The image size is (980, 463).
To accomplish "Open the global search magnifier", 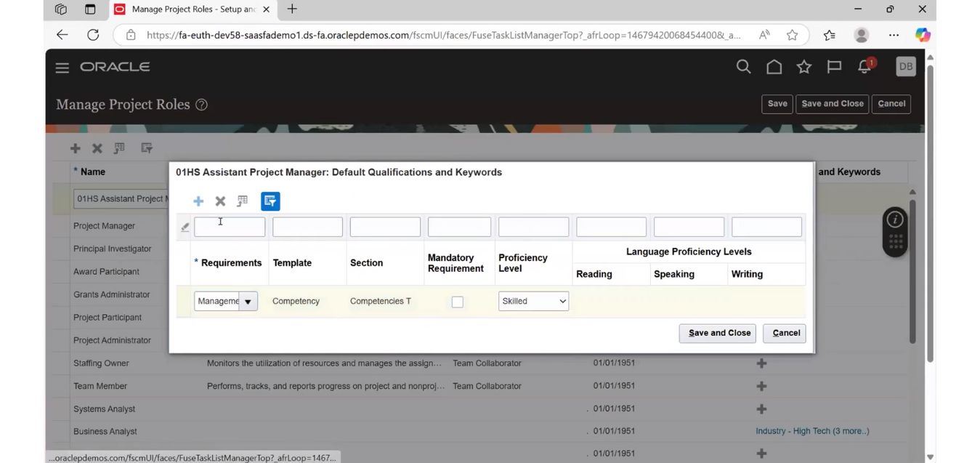I will [x=743, y=66].
